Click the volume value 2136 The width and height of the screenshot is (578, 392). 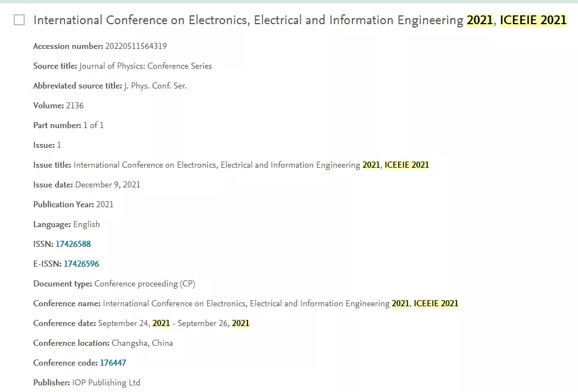(x=75, y=106)
